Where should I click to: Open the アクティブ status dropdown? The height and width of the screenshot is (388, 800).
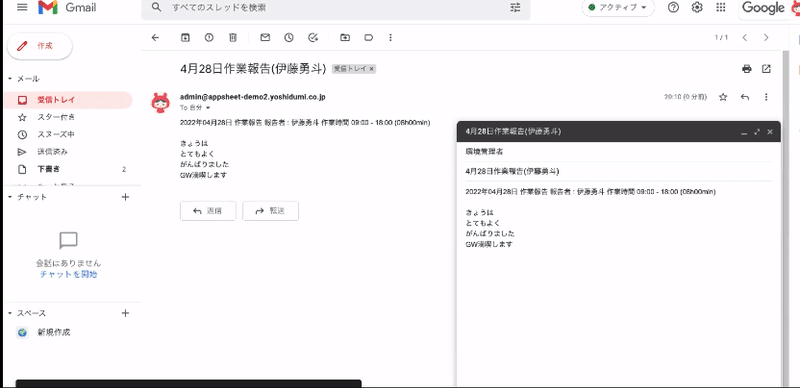coord(618,8)
